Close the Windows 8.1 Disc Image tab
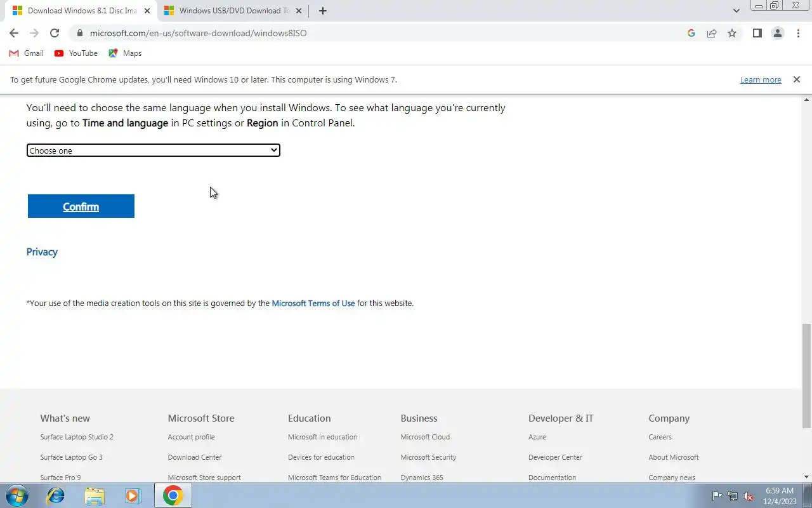Screen dimensions: 812x508 [x=147, y=11]
